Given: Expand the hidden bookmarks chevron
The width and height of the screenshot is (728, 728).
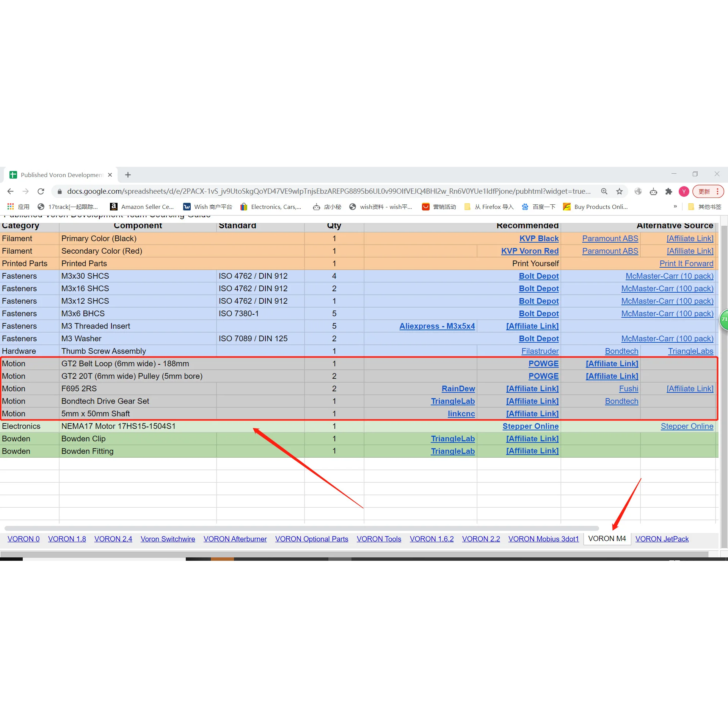Looking at the screenshot, I should click(675, 207).
